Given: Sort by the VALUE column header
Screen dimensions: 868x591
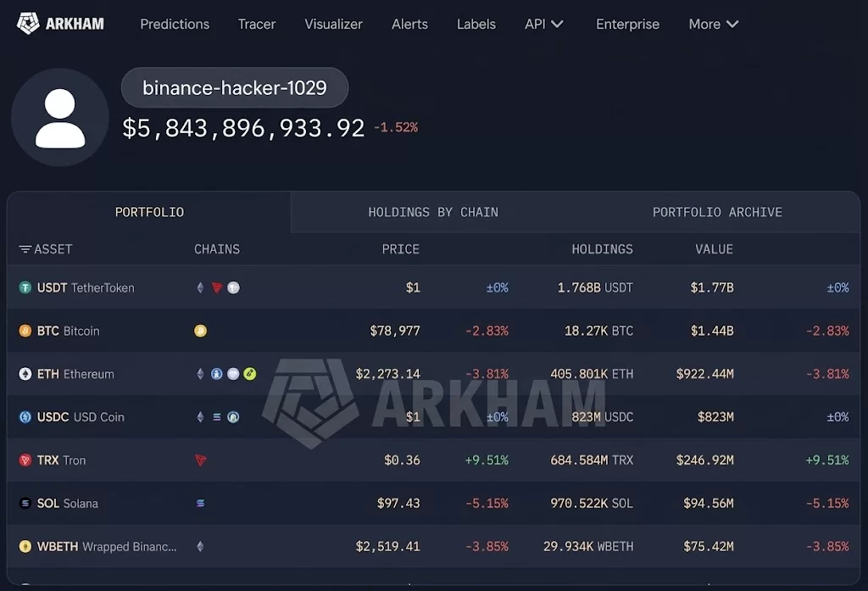Looking at the screenshot, I should [x=714, y=249].
